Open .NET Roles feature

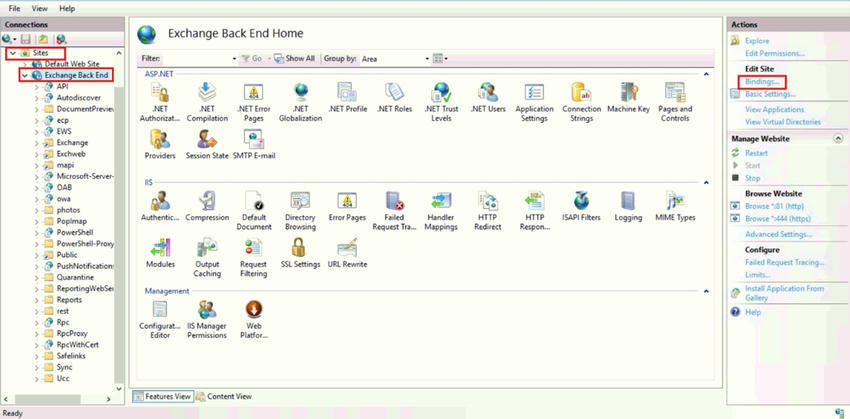(394, 98)
